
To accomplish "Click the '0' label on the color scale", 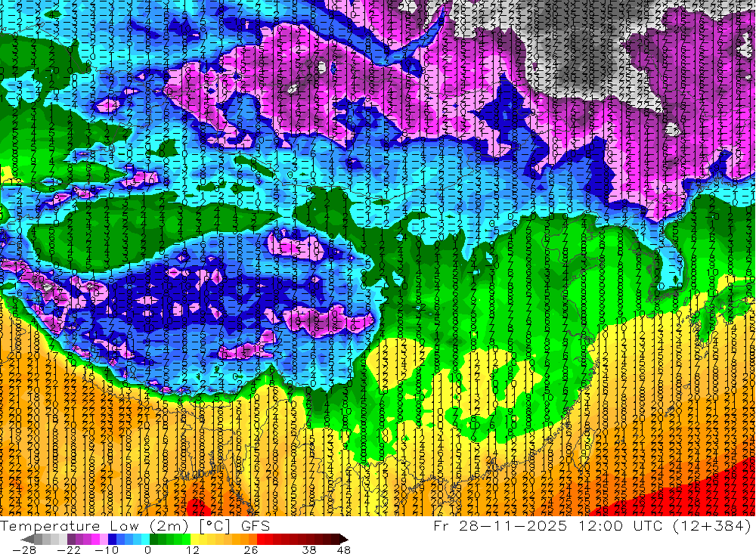I will coord(148,549).
